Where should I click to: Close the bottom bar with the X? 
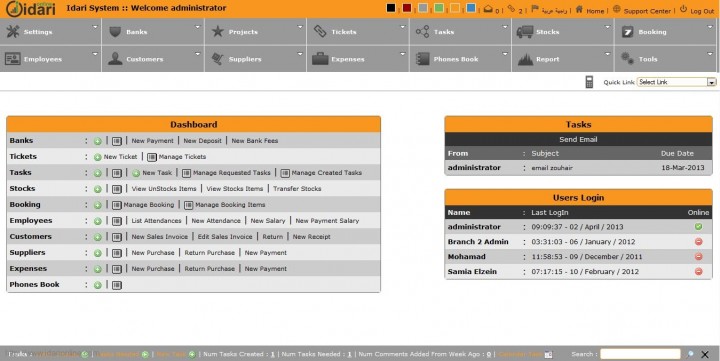tap(705, 355)
